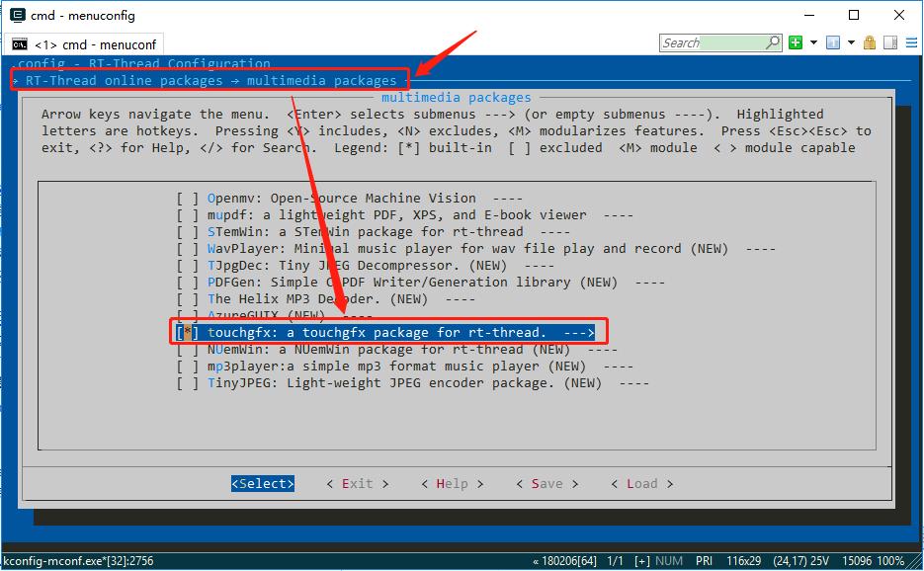Viewport: 924px width, 571px height.
Task: Toggle the WavPlayer checkbox
Action: click(x=188, y=249)
